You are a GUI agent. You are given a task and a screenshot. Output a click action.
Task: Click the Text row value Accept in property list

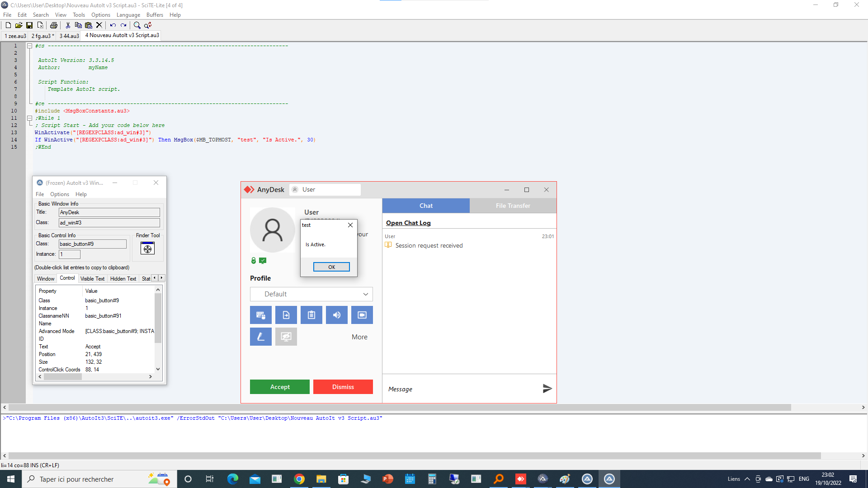point(93,347)
